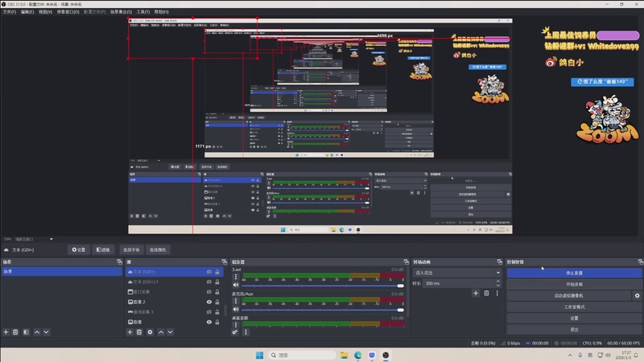This screenshot has width=644, height=362.
Task: Select the 文本 (GDI+) 3 source
Action: 175,282
